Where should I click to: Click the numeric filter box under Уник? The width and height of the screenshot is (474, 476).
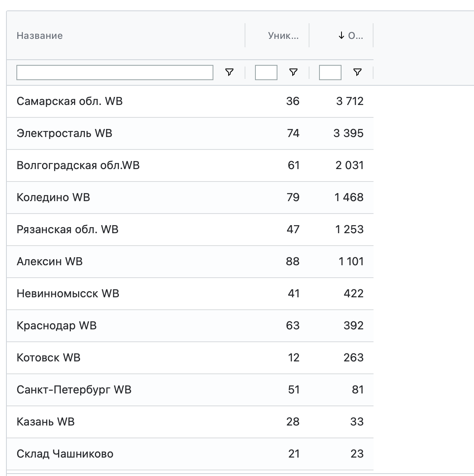(265, 73)
